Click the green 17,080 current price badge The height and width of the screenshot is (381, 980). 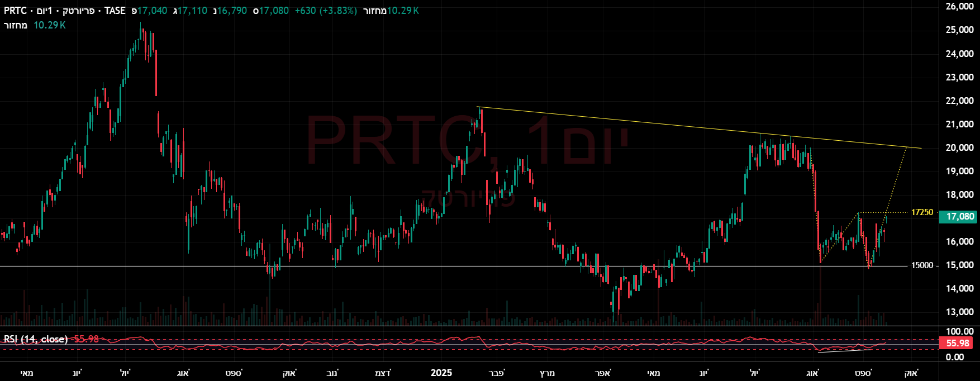[x=958, y=217]
